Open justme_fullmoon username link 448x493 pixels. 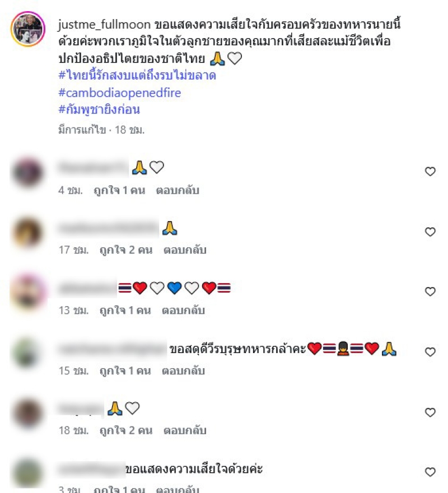point(105,25)
